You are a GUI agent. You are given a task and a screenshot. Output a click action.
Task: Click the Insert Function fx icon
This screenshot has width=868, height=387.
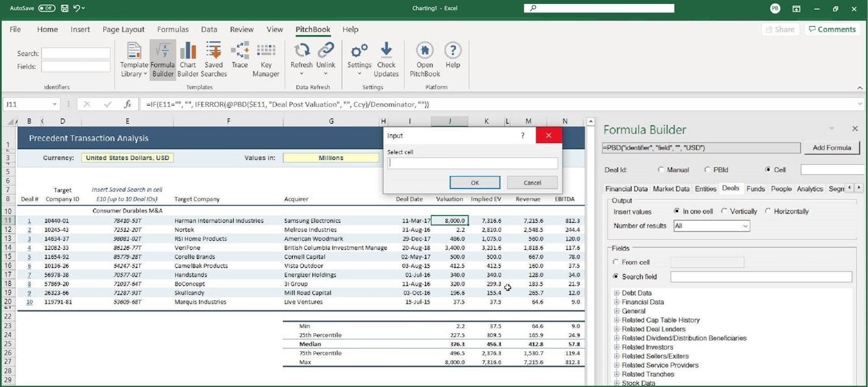pyautogui.click(x=127, y=104)
